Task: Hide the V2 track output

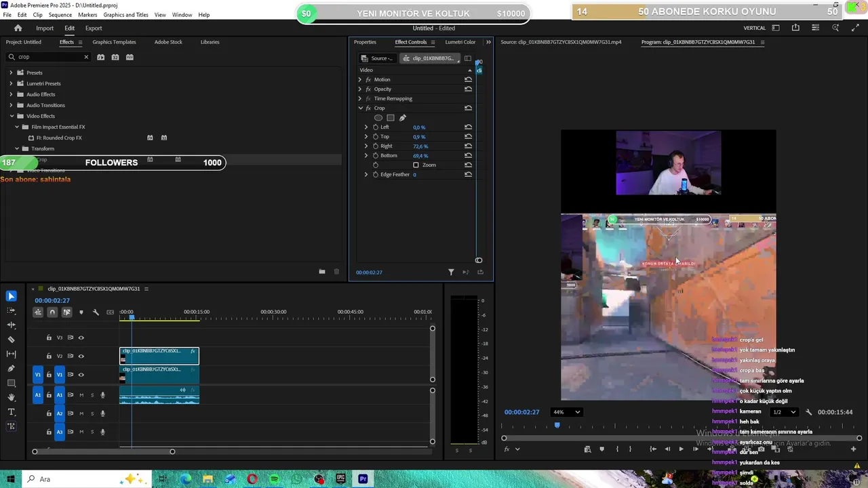Action: click(x=81, y=356)
